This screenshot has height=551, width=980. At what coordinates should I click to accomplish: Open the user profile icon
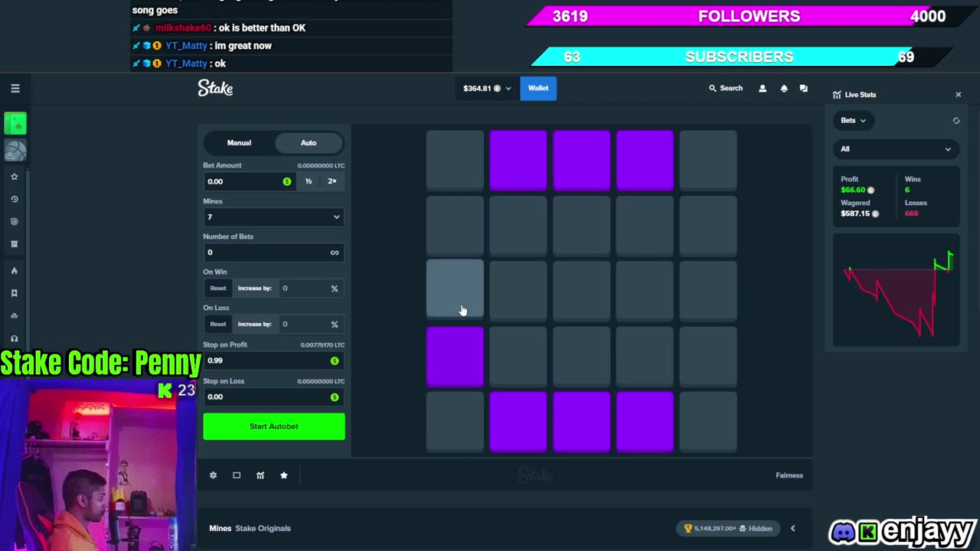pyautogui.click(x=763, y=89)
